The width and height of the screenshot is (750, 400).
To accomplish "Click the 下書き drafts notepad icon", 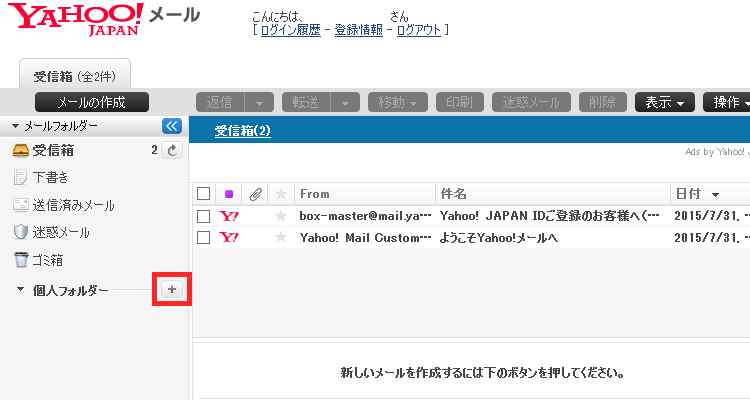I will point(20,178).
